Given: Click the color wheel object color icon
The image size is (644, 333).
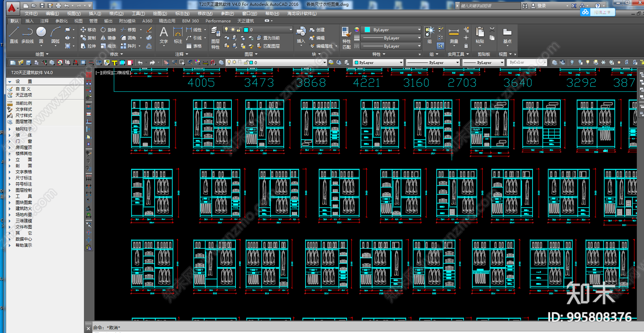Looking at the screenshot, I should click(357, 30).
